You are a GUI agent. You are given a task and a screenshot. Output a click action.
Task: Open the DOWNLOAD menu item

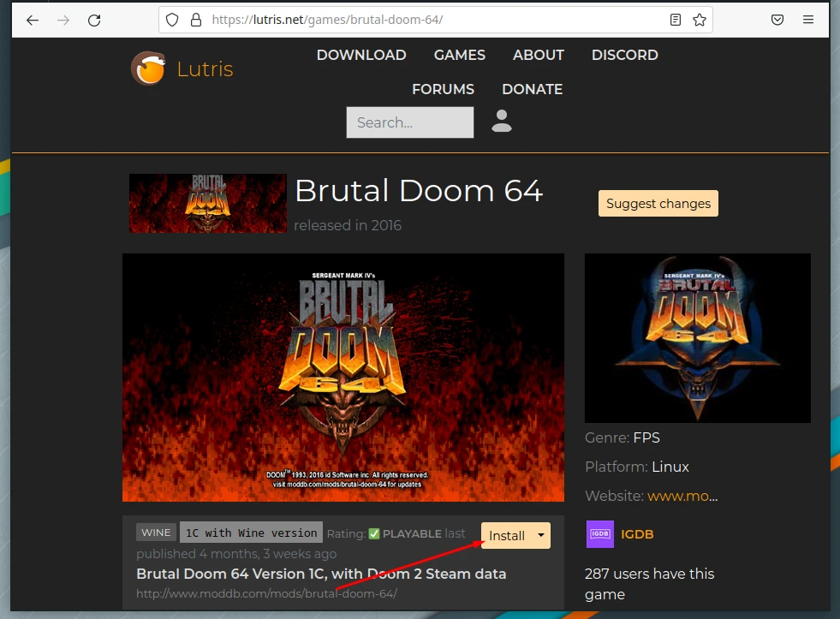(361, 55)
